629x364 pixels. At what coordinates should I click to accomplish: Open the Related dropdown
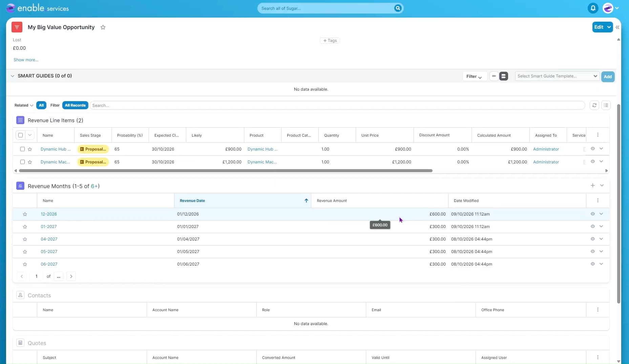pos(24,105)
